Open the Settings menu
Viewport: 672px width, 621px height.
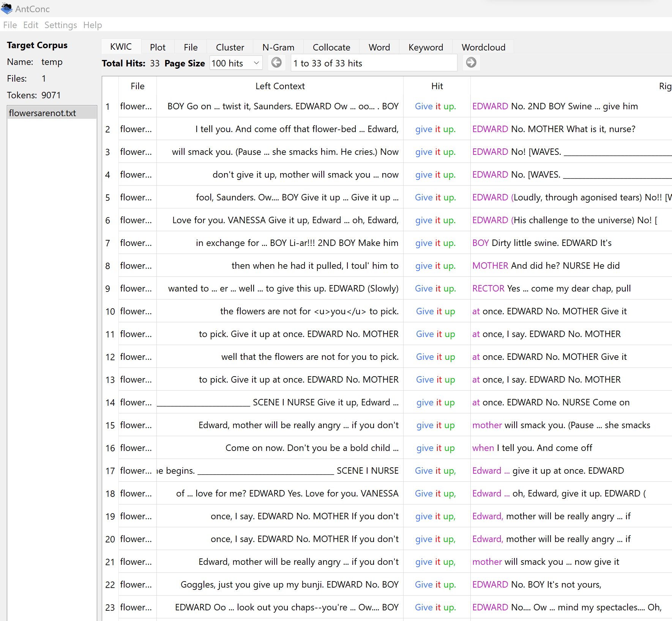[61, 25]
